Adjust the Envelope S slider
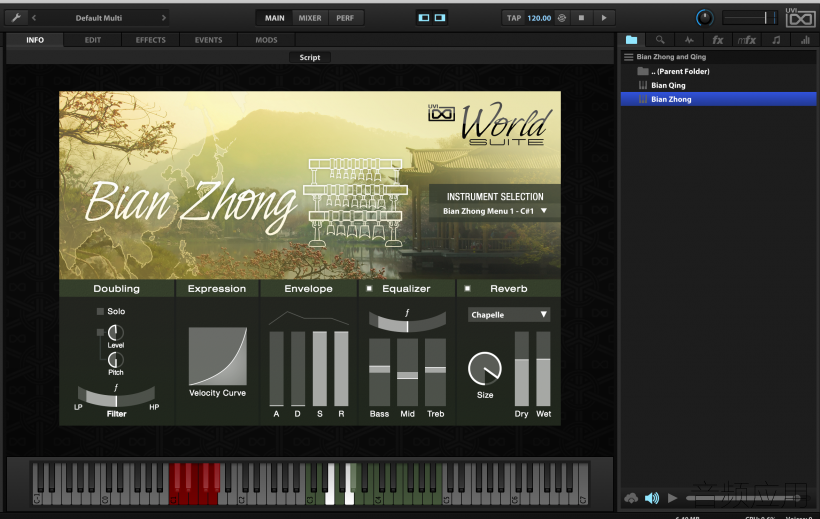The width and height of the screenshot is (820, 519). [x=320, y=368]
